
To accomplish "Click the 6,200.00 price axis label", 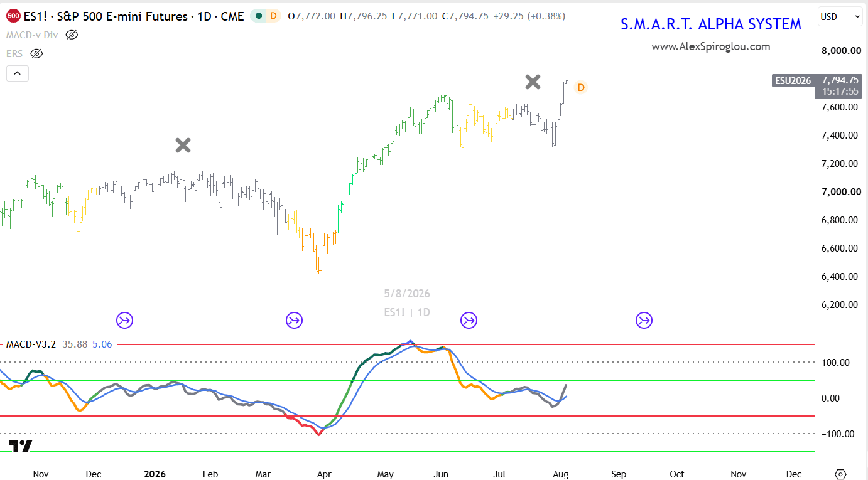I will click(840, 305).
